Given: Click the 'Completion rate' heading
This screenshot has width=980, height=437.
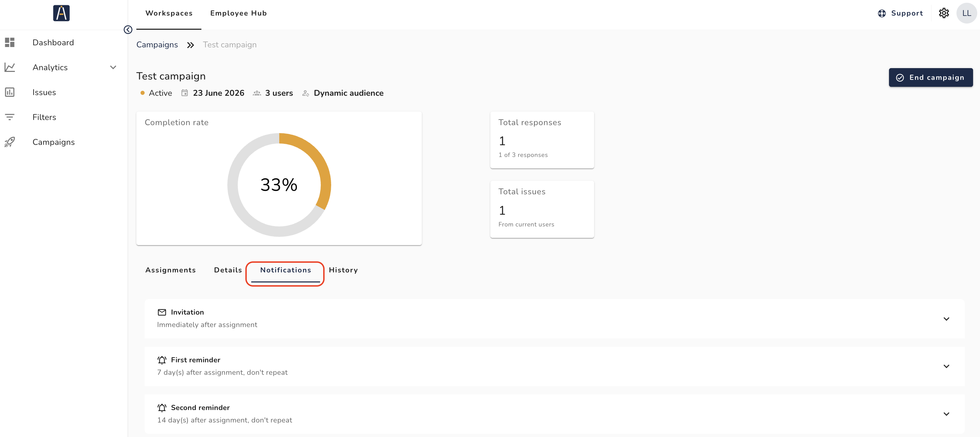Looking at the screenshot, I should click(x=176, y=122).
